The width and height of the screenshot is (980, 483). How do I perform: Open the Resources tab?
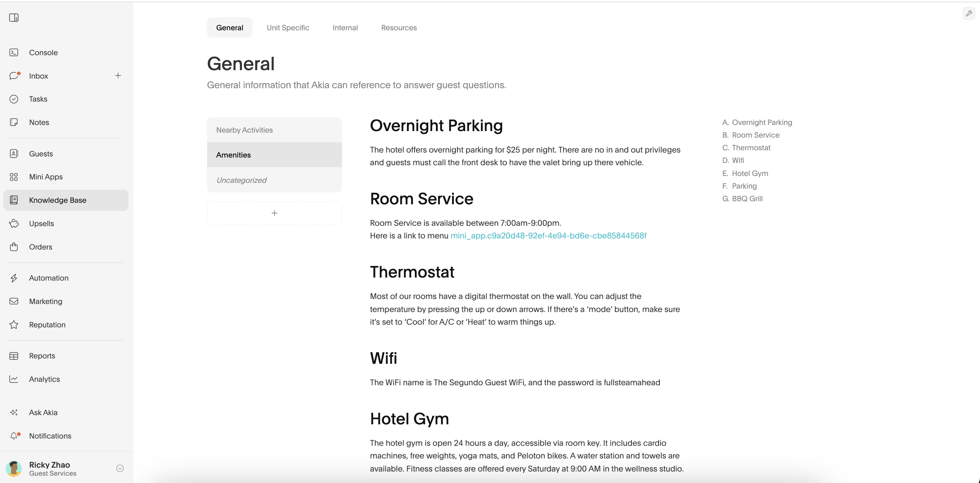coord(399,28)
